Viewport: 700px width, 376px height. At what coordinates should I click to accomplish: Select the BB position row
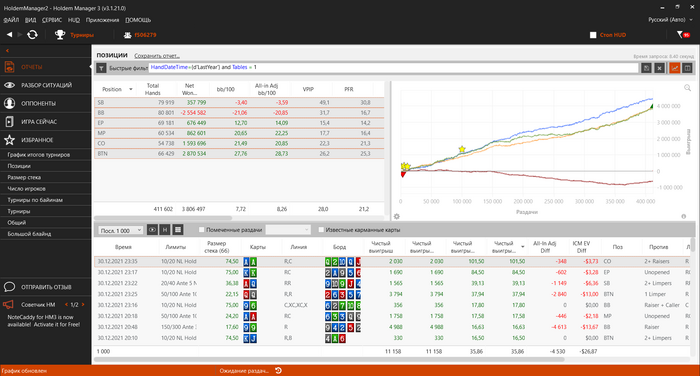(x=239, y=113)
